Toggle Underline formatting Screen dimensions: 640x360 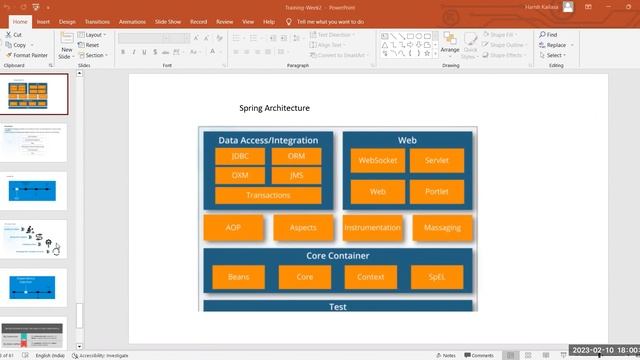click(144, 52)
